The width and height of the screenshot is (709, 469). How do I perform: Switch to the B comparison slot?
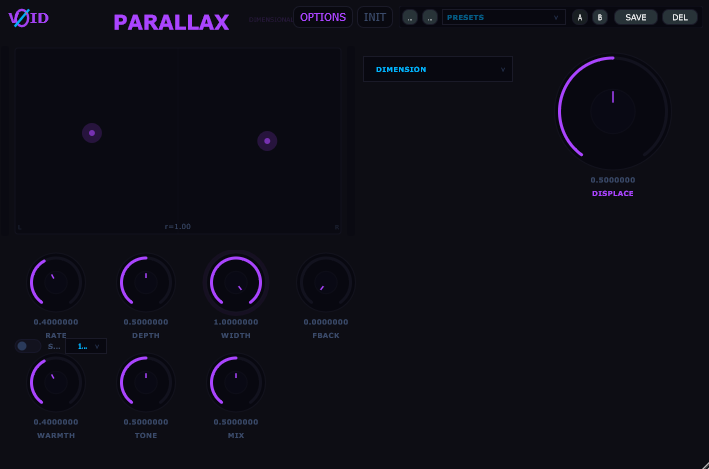point(600,18)
